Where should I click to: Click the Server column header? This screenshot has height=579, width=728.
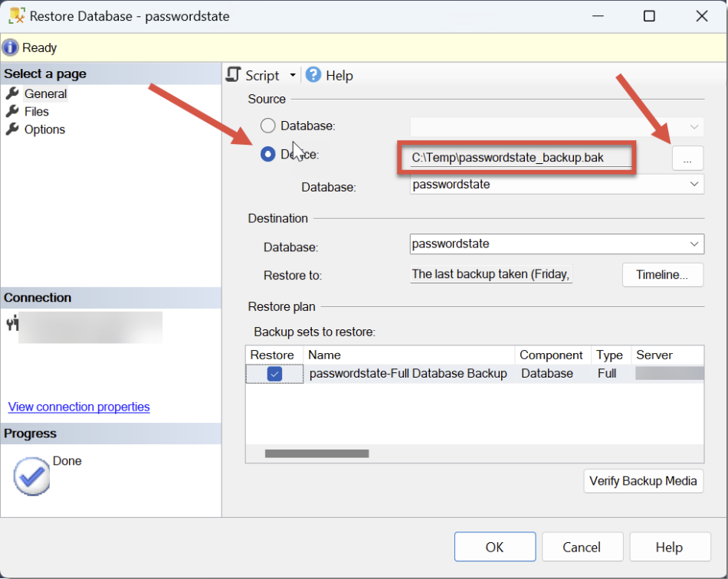667,355
